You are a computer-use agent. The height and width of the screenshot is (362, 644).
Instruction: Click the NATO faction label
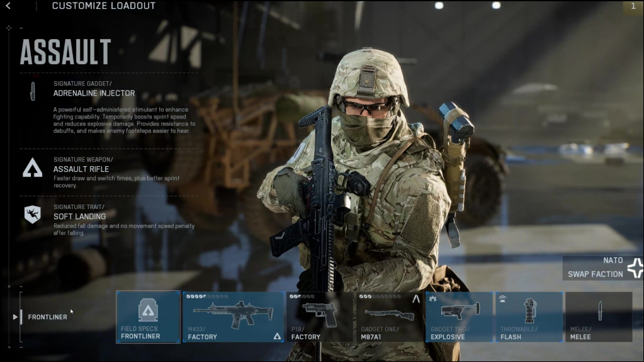click(613, 261)
